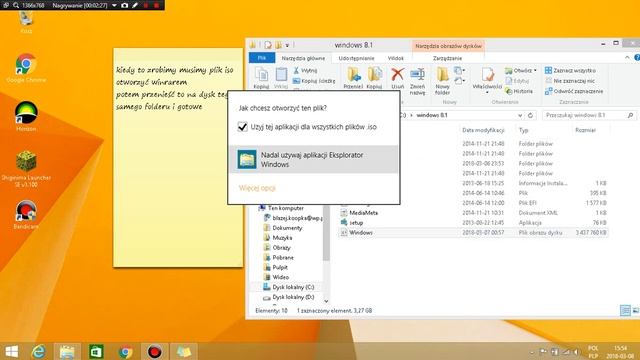The height and width of the screenshot is (360, 640).
Task: Click new folder icon in quick access toolbar
Action: (278, 45)
